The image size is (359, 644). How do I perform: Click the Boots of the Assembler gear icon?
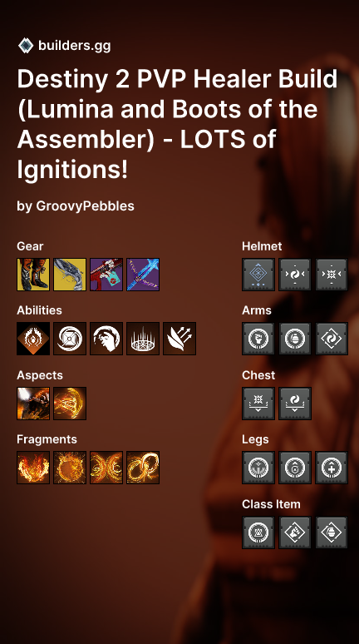pos(33,275)
